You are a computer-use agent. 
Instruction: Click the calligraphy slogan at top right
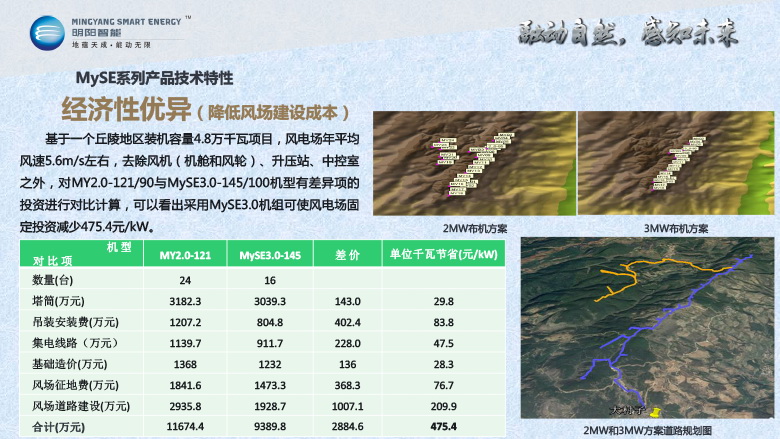click(x=628, y=32)
